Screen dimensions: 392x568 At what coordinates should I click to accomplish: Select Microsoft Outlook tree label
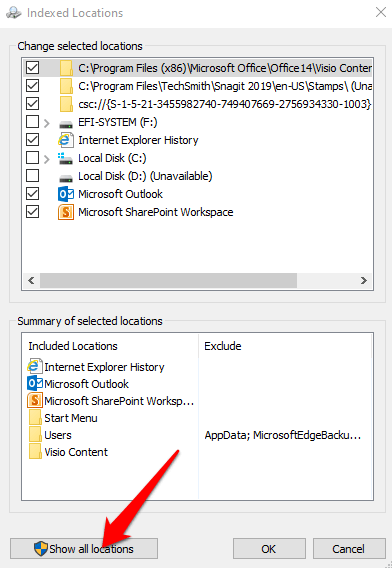tap(120, 194)
